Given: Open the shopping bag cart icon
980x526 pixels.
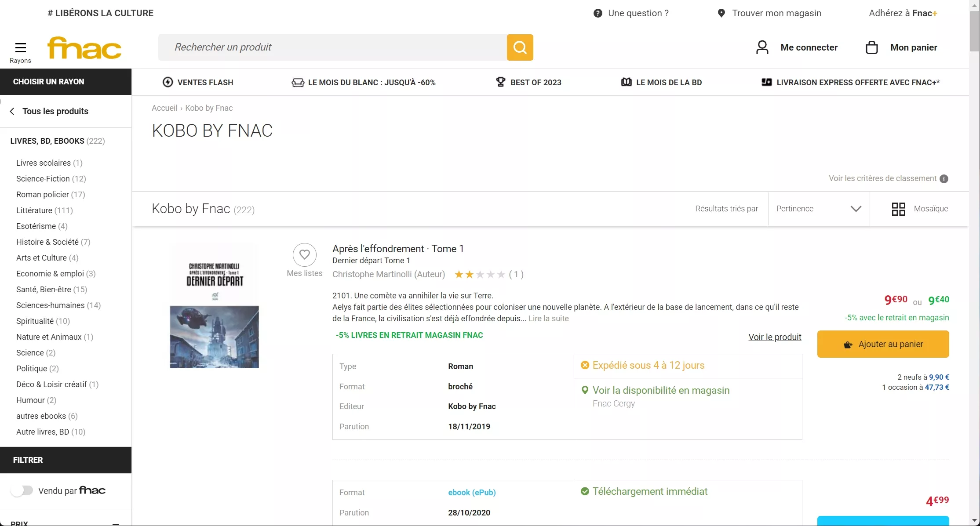Looking at the screenshot, I should [871, 47].
